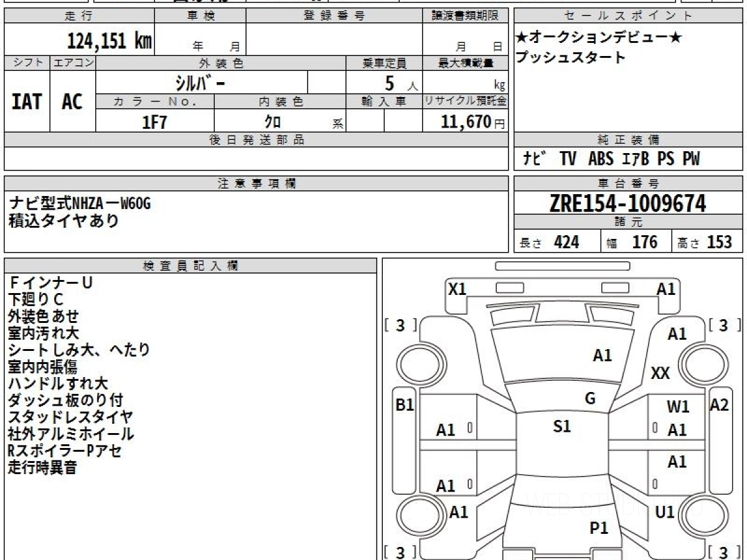Click the リサイクル預託金 header
The width and height of the screenshot is (747, 560).
point(465,101)
